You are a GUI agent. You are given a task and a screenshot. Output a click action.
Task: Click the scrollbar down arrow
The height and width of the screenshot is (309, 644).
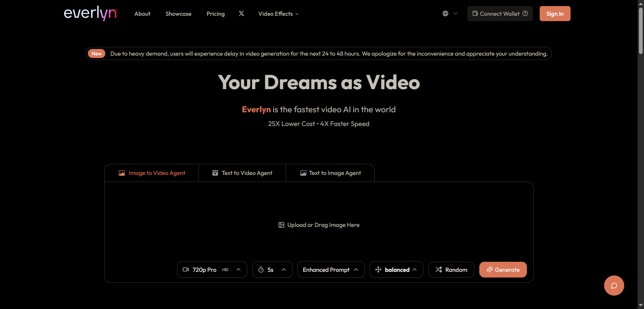tap(641, 305)
